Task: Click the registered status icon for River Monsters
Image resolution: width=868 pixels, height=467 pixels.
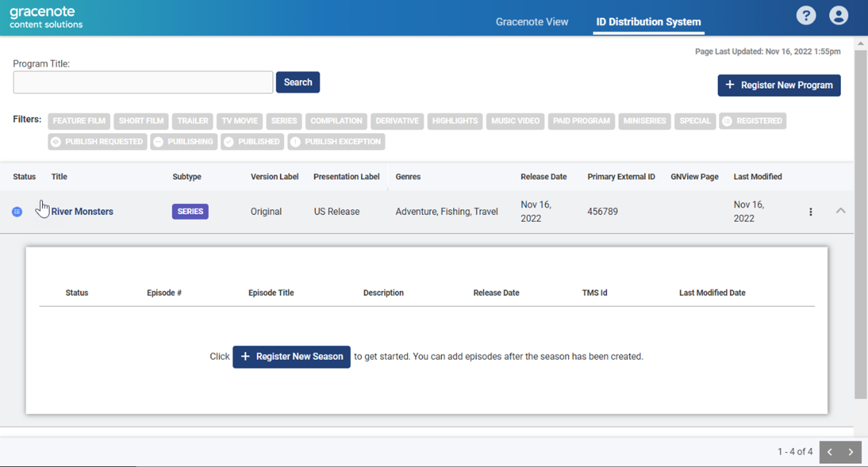Action: (x=17, y=212)
